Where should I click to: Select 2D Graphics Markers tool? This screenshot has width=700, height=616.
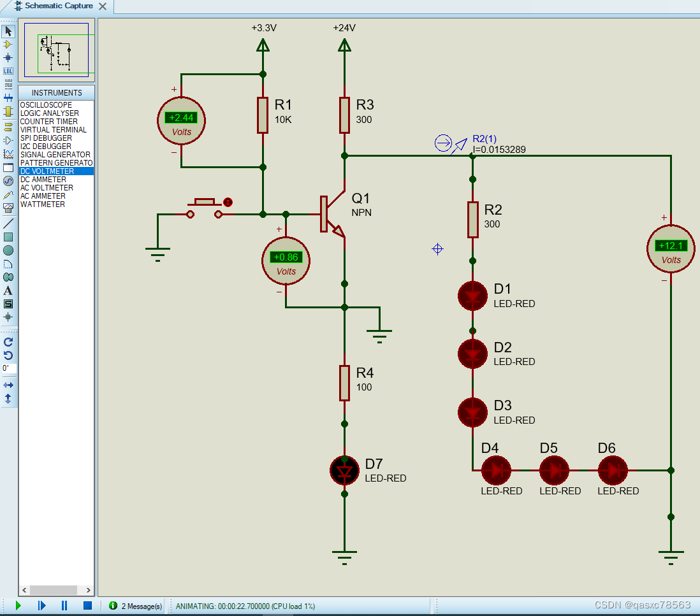pos(8,317)
